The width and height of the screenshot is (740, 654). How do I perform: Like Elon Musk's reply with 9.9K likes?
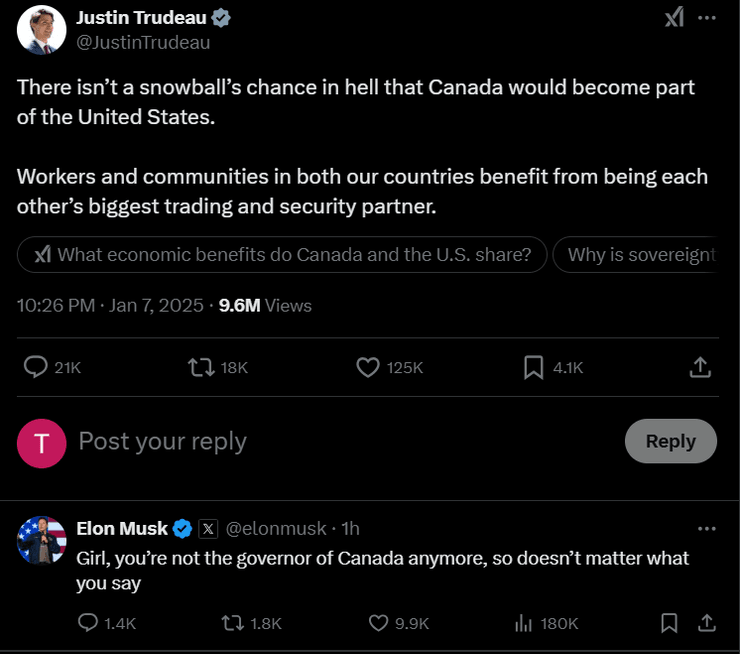[378, 623]
